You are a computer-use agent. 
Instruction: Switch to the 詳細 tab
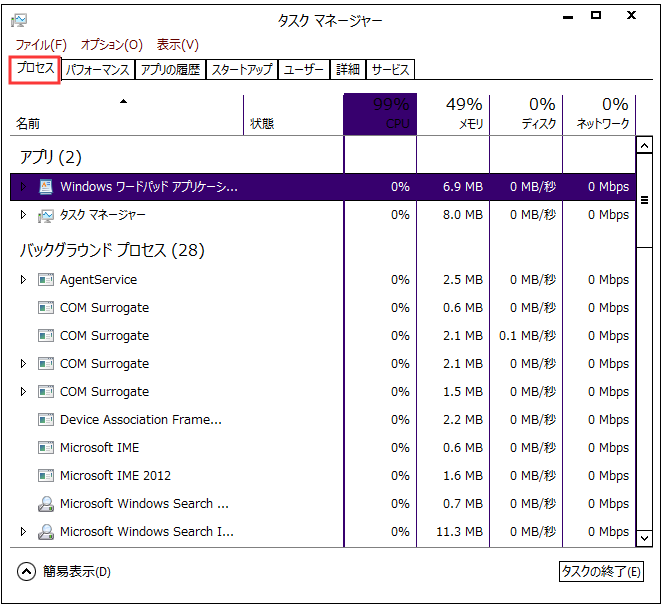pos(348,69)
